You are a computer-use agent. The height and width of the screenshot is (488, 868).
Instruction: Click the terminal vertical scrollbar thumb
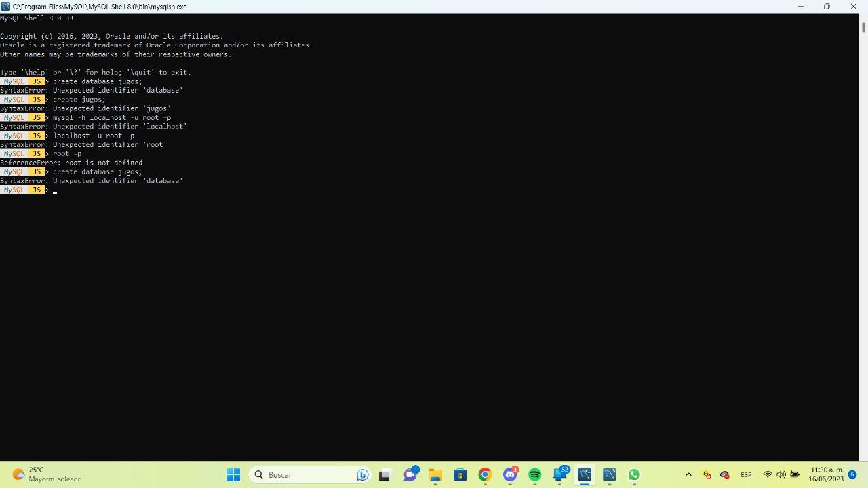(x=863, y=27)
